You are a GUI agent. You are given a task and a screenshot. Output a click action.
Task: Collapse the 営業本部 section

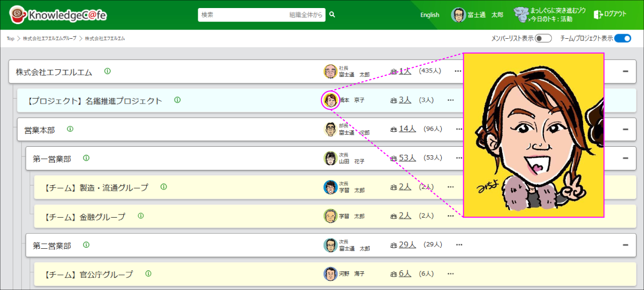tap(625, 129)
